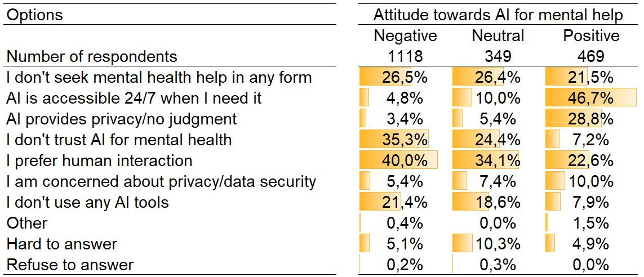Click "AI is accessible 24/7 when I need it"

(x=134, y=98)
